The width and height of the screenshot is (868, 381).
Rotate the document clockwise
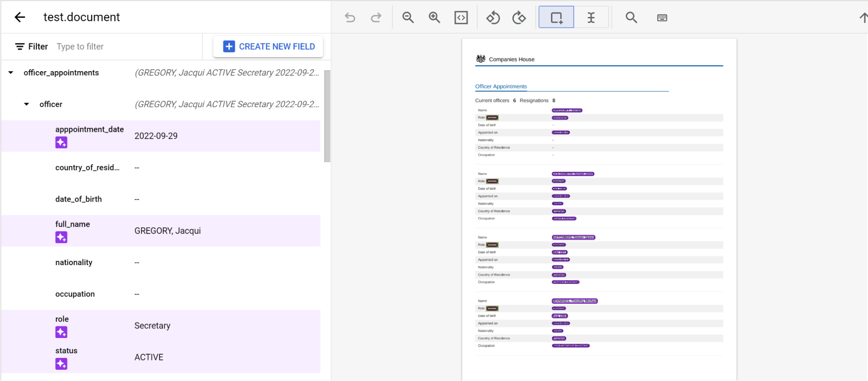click(519, 18)
